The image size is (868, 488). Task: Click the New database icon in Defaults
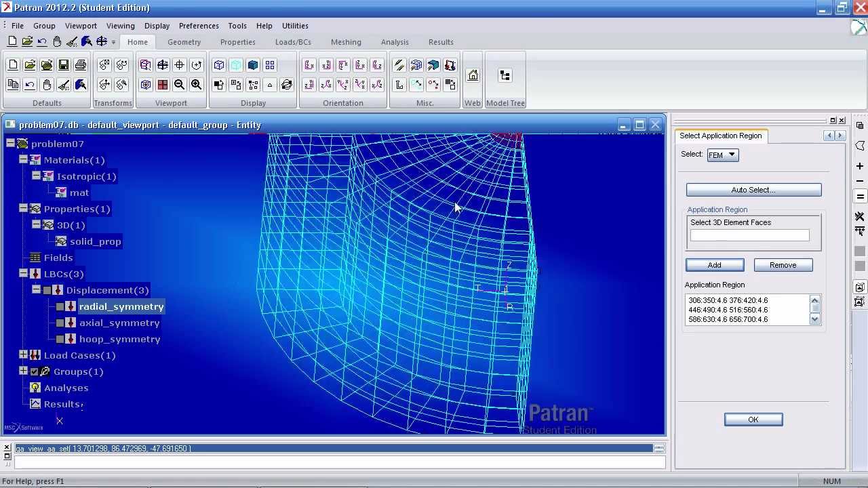tap(13, 65)
